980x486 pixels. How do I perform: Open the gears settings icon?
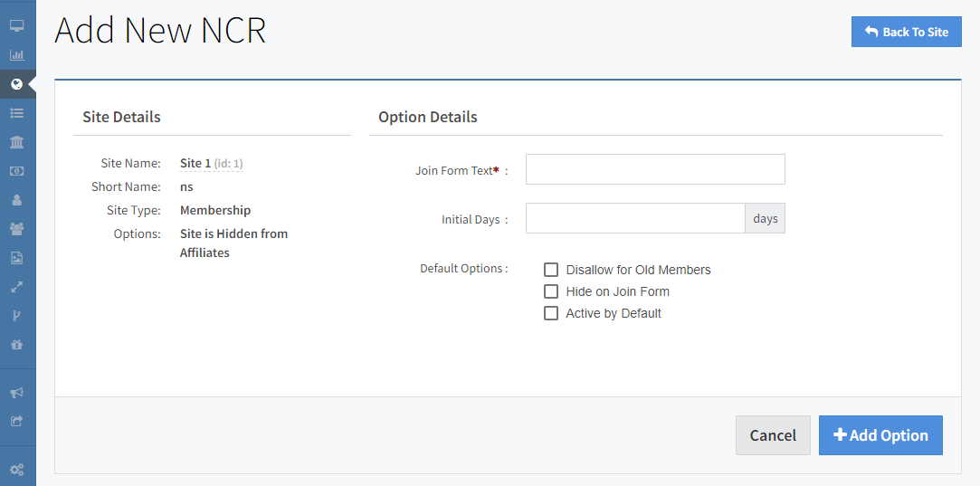[x=16, y=470]
